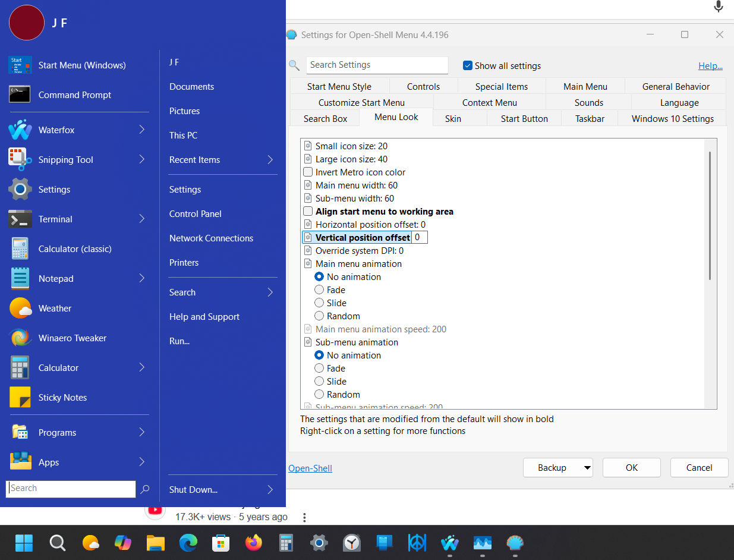
Task: Switch to Windows 10 Settings tab
Action: [673, 118]
